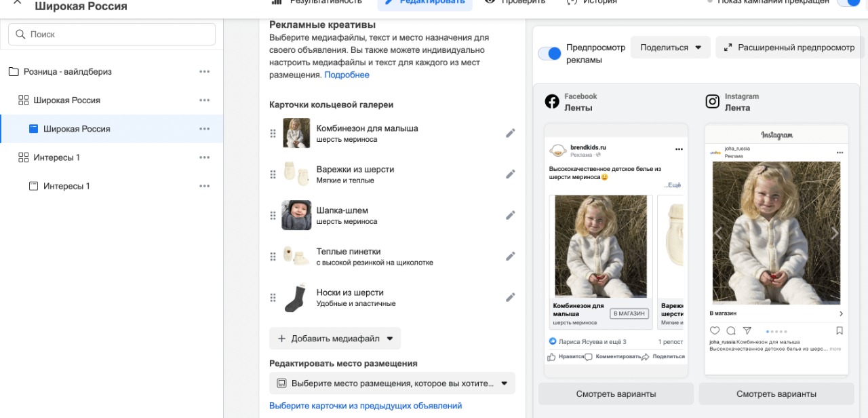
Task: Click Смотреть варианты under Instagram preview
Action: (x=776, y=394)
